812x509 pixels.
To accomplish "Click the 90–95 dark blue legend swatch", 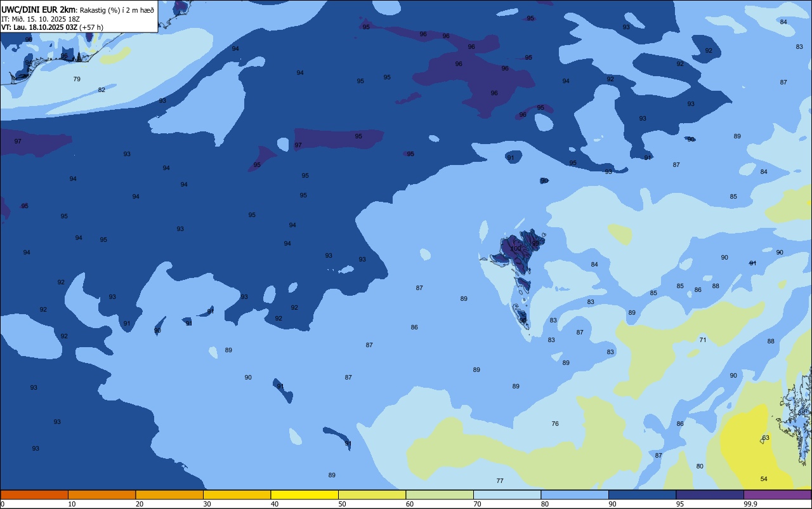I will click(x=642, y=494).
